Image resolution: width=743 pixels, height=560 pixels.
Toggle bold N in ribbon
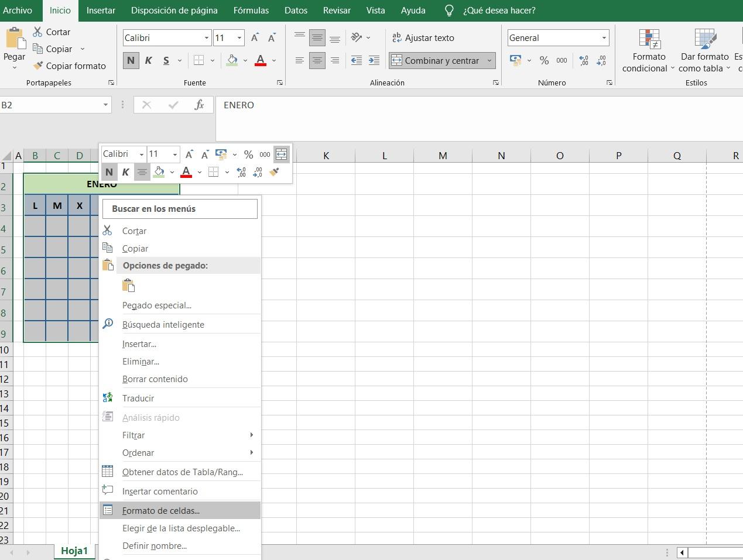click(131, 60)
